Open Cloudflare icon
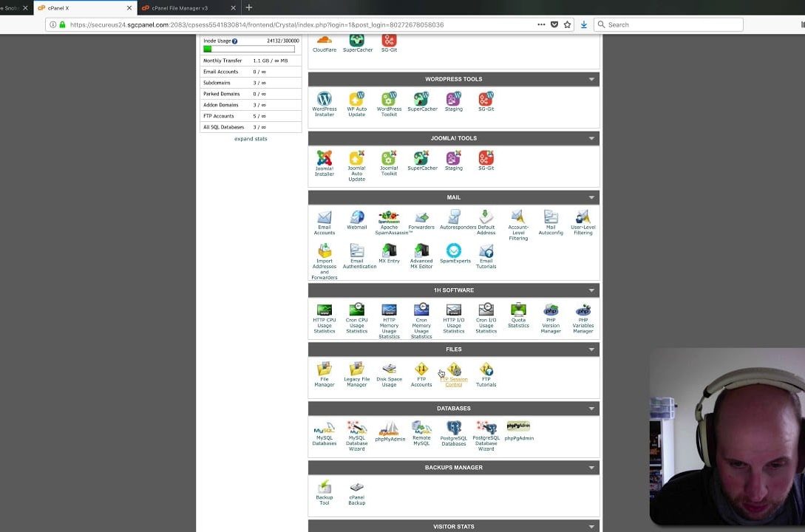 point(324,44)
